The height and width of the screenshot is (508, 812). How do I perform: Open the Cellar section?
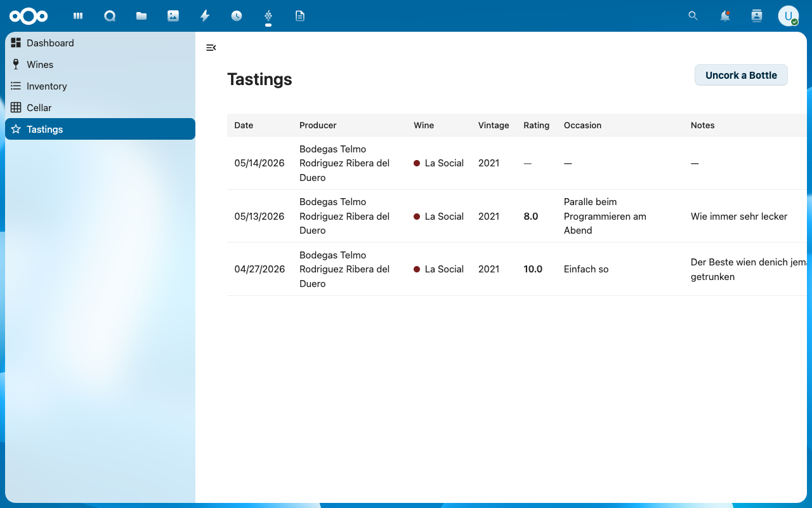[100, 108]
